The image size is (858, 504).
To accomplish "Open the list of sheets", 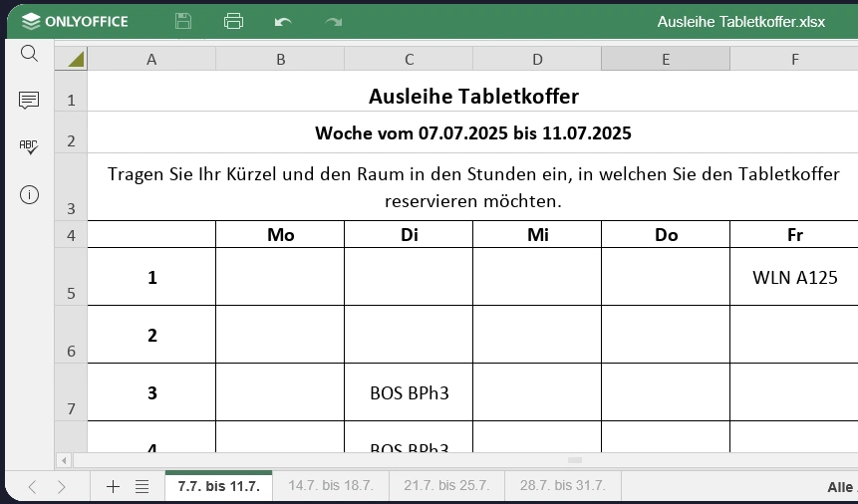I will [143, 486].
